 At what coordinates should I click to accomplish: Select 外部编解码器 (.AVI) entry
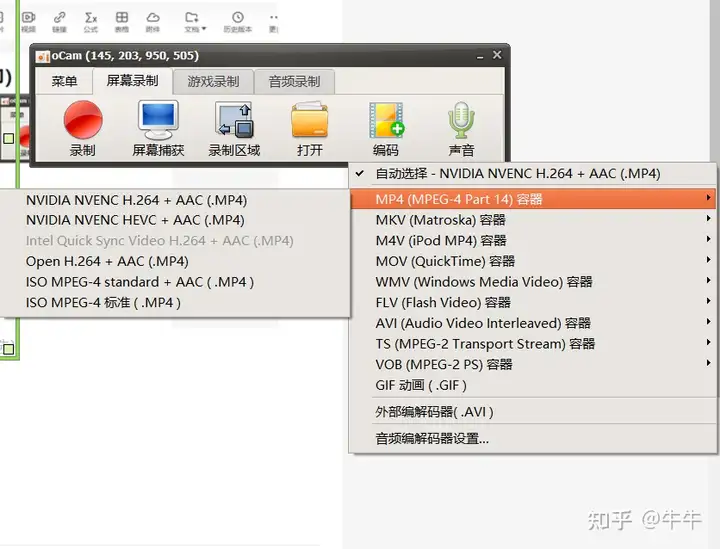point(533,412)
